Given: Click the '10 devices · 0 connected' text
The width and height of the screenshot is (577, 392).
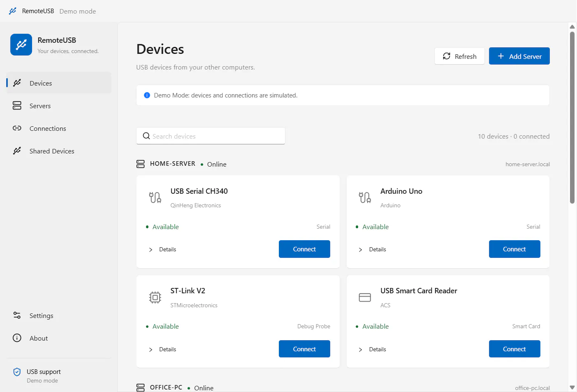Looking at the screenshot, I should tap(514, 137).
